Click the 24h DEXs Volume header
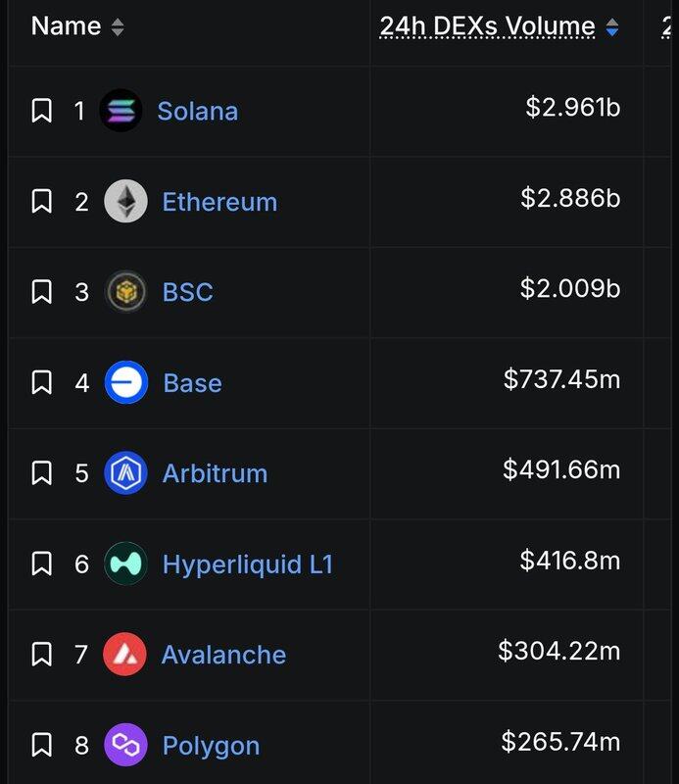Screen dimensions: 679x784 click(487, 27)
